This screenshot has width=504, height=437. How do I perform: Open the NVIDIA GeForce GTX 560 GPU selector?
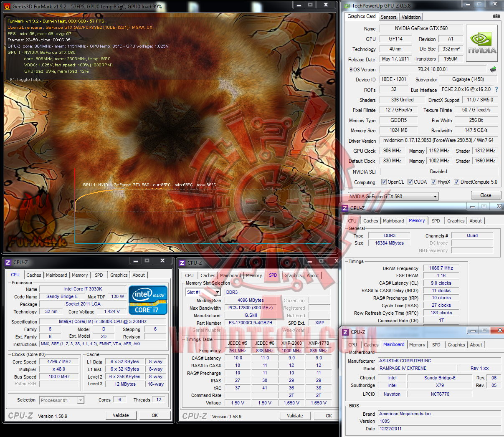click(x=393, y=196)
